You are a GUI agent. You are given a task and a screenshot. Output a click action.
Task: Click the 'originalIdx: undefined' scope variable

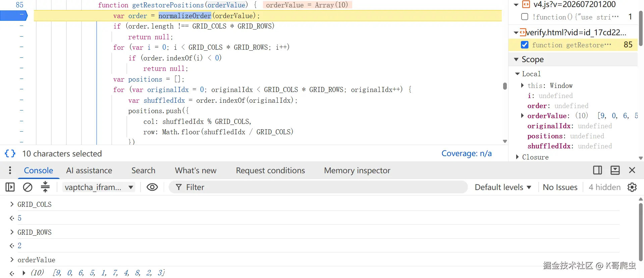[x=570, y=126]
